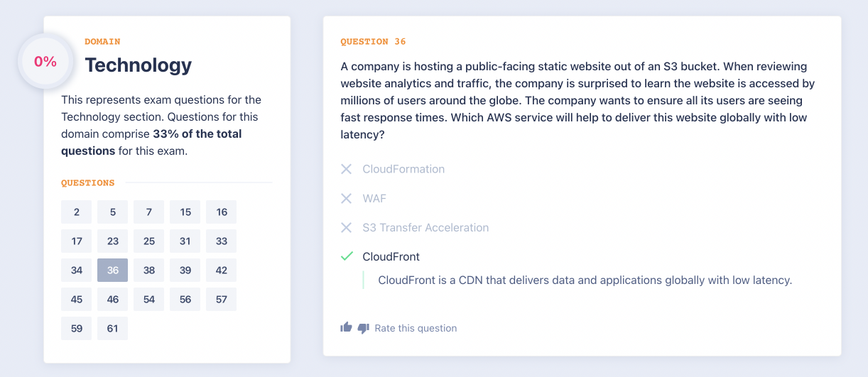868x377 pixels.
Task: Open question 54
Action: (x=149, y=299)
